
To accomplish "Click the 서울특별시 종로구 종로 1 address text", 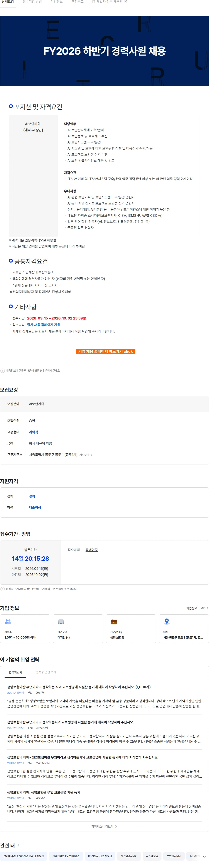I will [x=53, y=455].
